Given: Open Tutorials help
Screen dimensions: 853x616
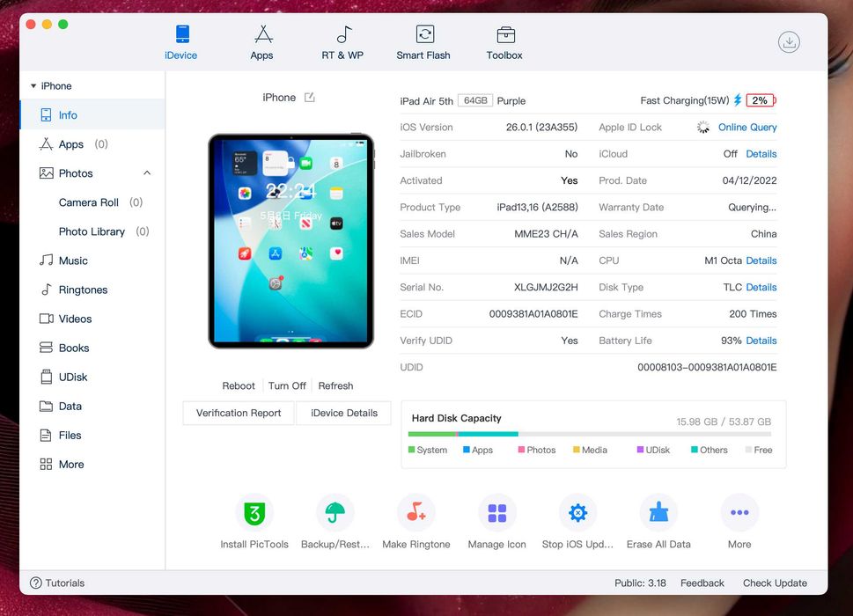Looking at the screenshot, I should 57,583.
